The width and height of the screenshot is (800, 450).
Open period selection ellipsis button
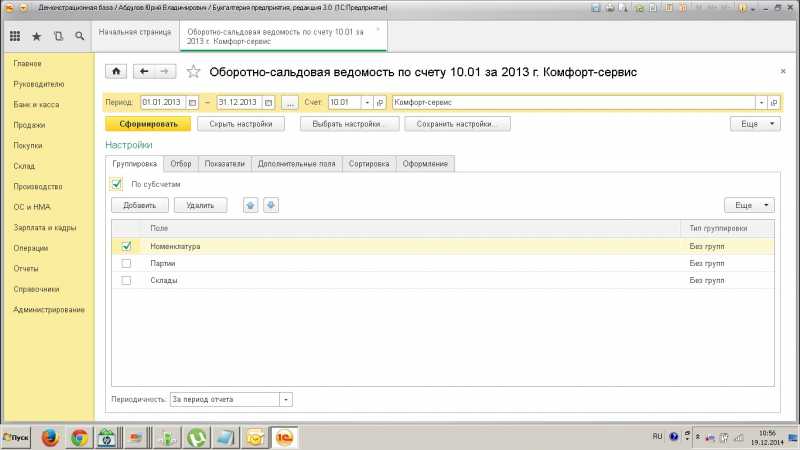point(290,103)
